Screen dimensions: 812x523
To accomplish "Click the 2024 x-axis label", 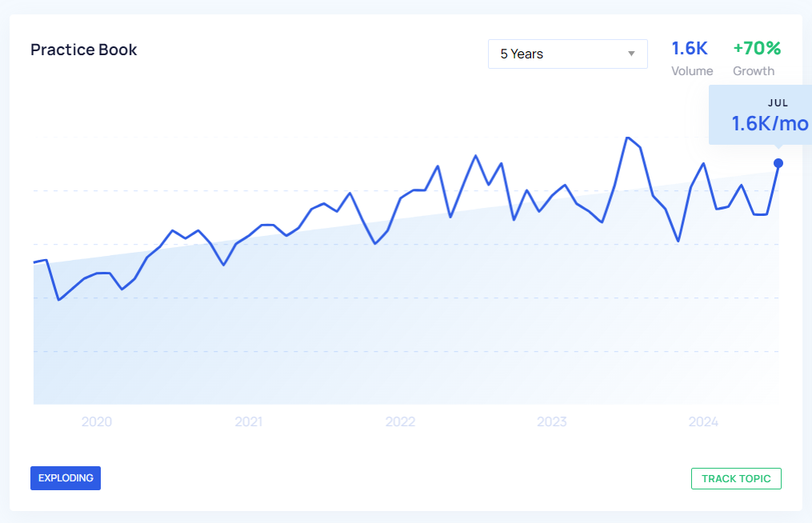I will [x=703, y=422].
